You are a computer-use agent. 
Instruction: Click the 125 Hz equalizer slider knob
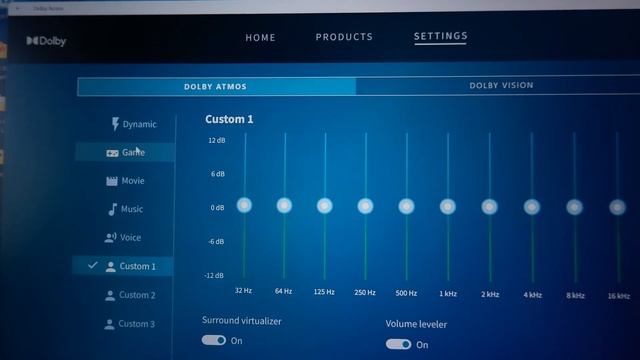click(x=324, y=206)
